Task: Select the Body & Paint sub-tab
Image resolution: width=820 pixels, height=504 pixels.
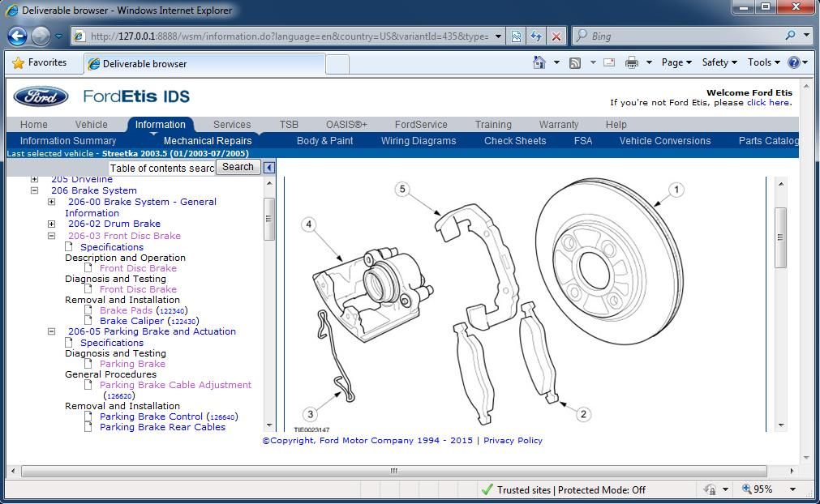Action: 324,141
